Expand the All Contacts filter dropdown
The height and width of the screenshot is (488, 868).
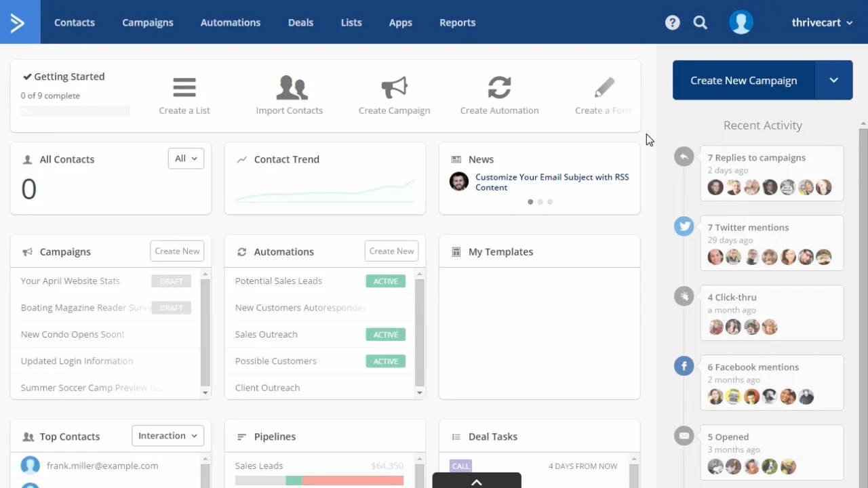click(186, 159)
